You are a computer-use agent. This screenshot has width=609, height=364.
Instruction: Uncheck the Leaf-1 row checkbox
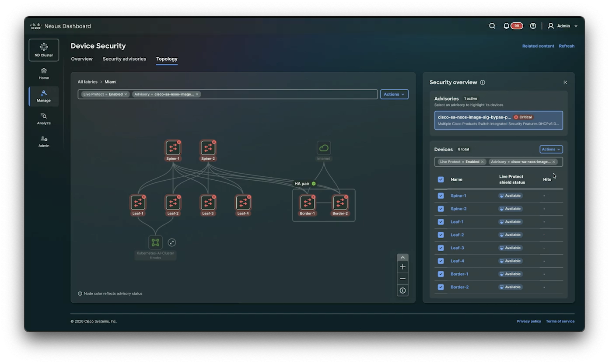(x=441, y=222)
